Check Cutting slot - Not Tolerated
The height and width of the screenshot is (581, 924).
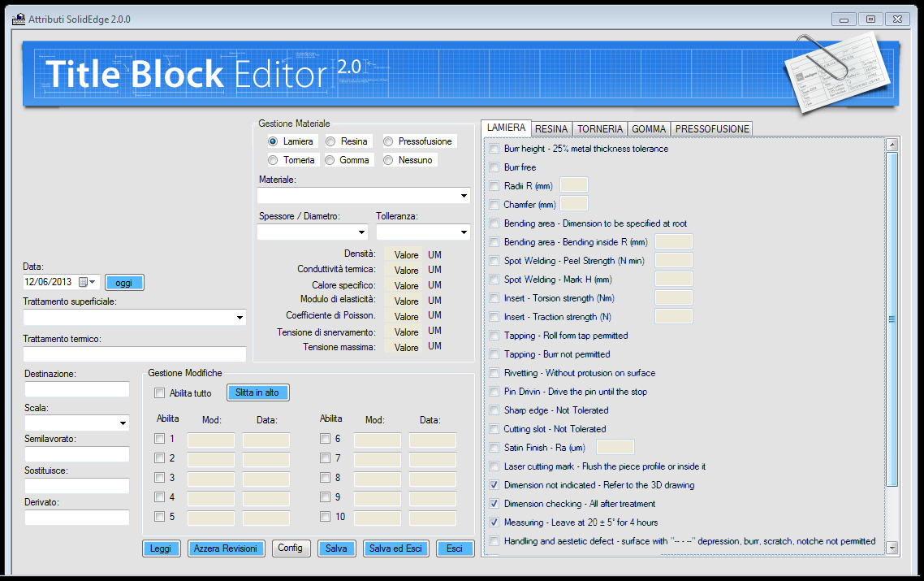[494, 429]
